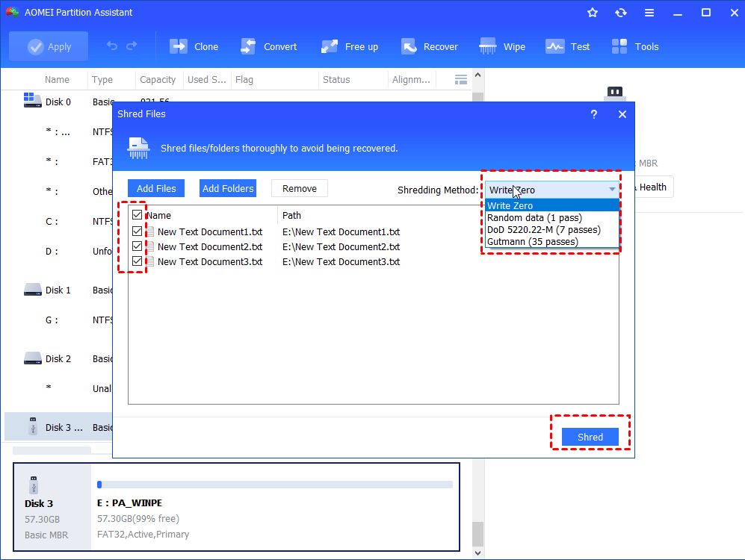Uncheck New Text Document2.txt checkbox
The width and height of the screenshot is (745, 560).
[137, 246]
